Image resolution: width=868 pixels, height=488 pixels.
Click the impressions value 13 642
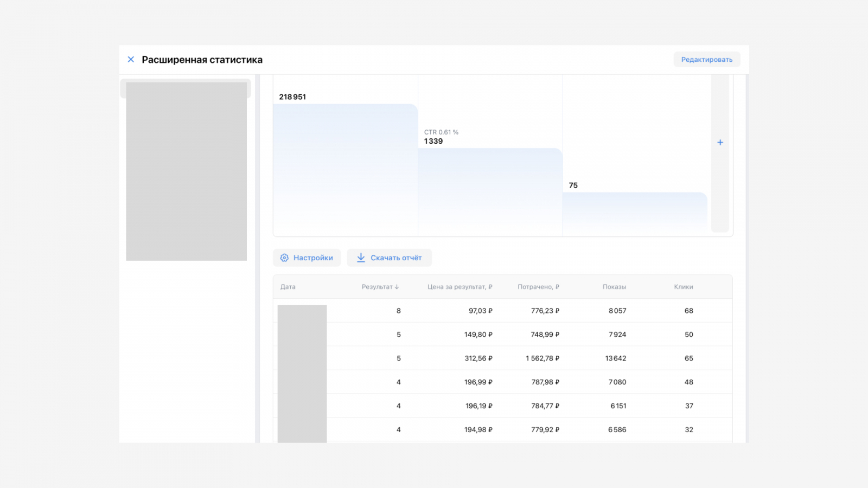[x=616, y=358]
